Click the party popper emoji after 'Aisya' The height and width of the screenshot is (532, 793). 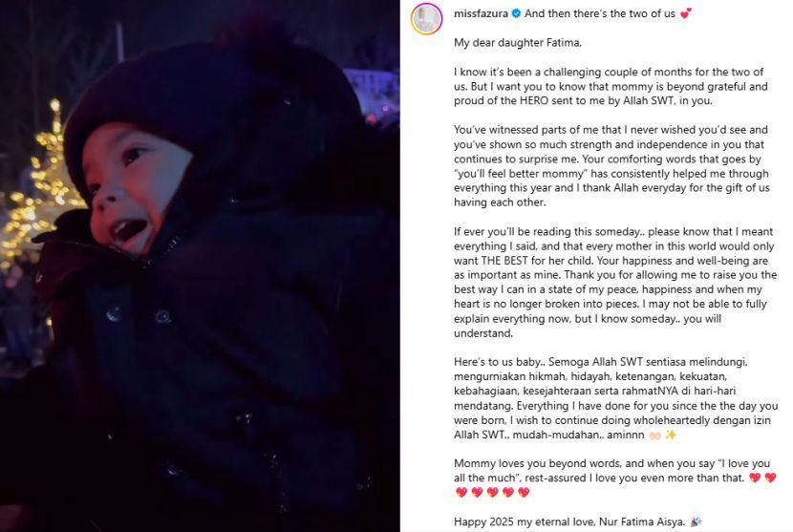[696, 521]
